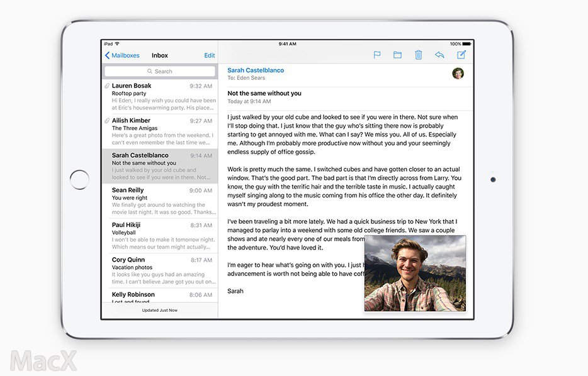Select Sarah Castelblanco's message in list

[160, 166]
